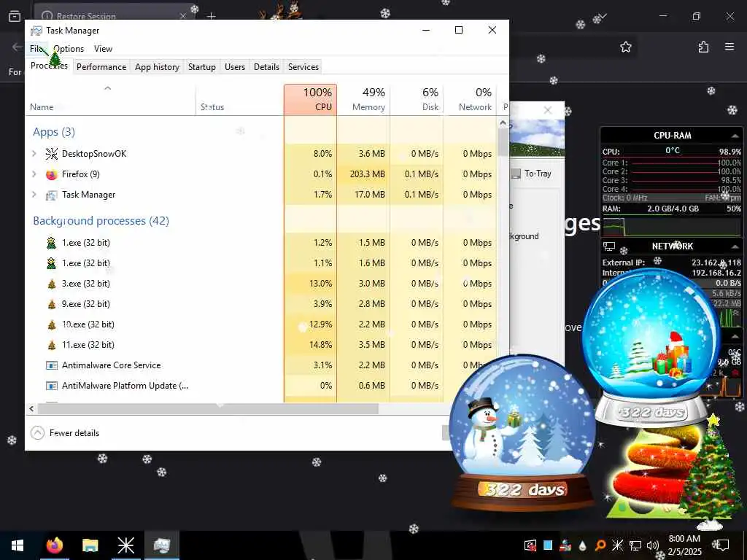This screenshot has width=747, height=560.
Task: Click the snowman snow globe widget
Action: 522,432
